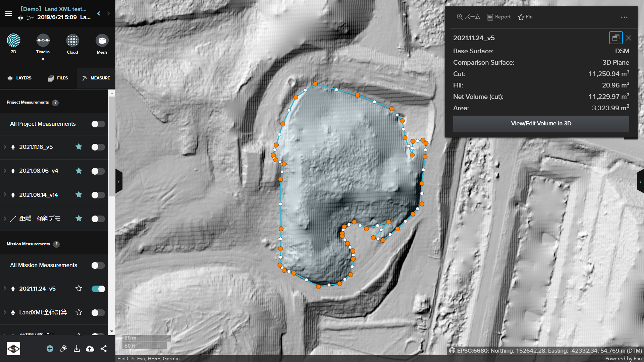Copy measurement values to clipboard
This screenshot has width=644, height=362.
(616, 38)
